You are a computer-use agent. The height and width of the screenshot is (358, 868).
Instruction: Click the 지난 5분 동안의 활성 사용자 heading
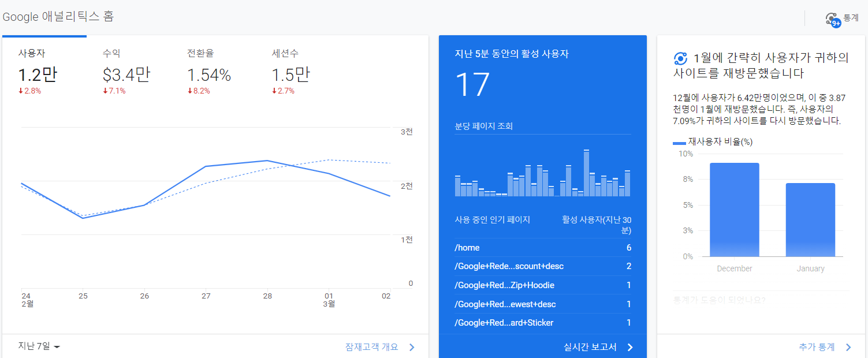[512, 54]
